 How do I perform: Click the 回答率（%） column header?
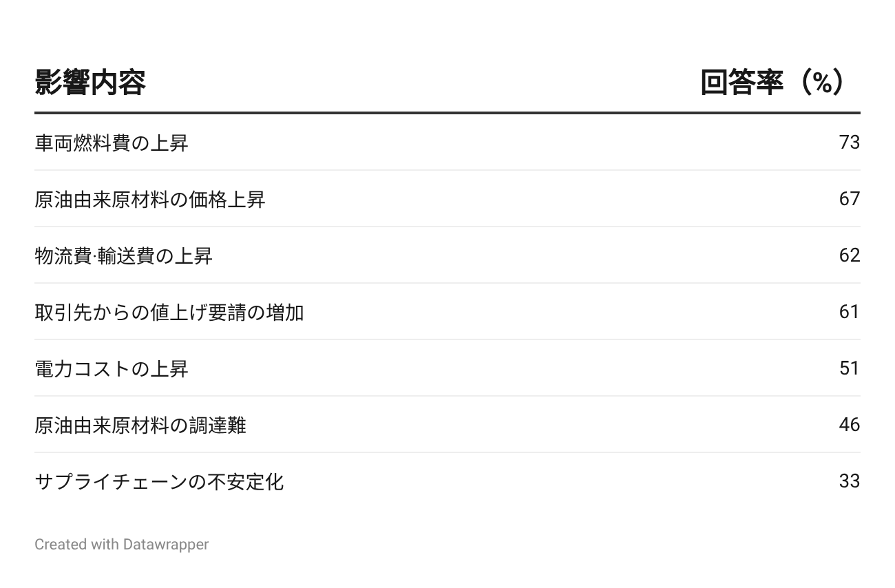tap(772, 83)
